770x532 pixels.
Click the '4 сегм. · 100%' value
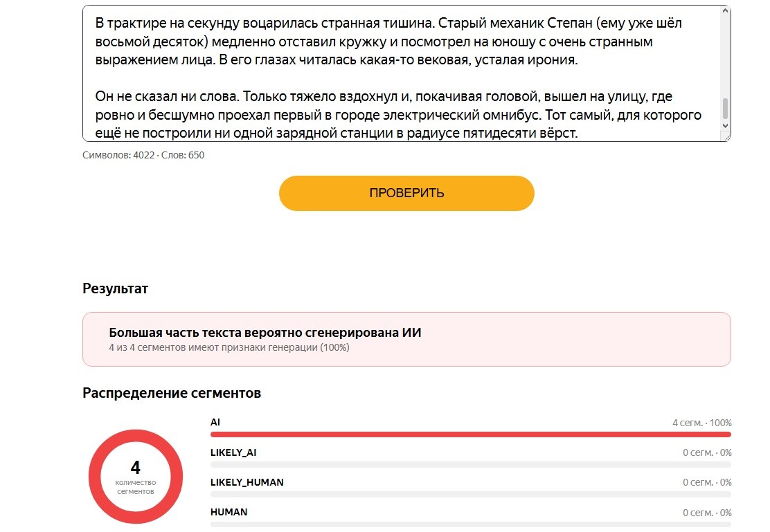[x=701, y=423]
